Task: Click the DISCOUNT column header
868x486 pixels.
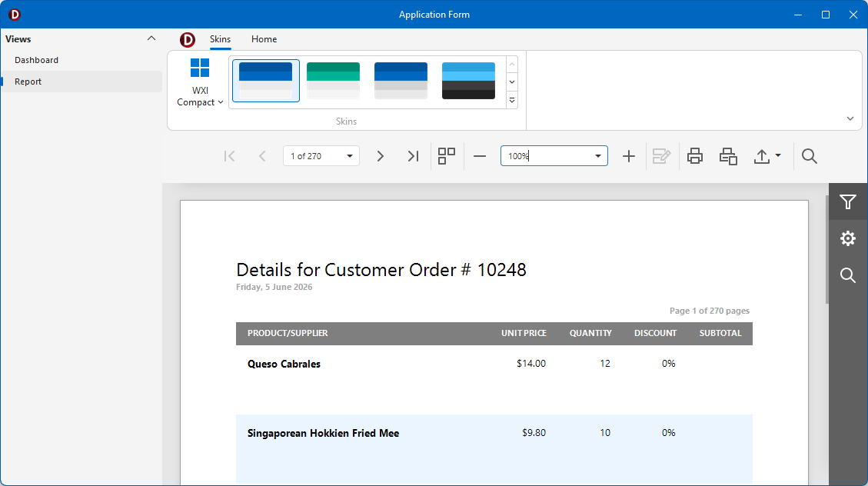Action: [x=656, y=333]
